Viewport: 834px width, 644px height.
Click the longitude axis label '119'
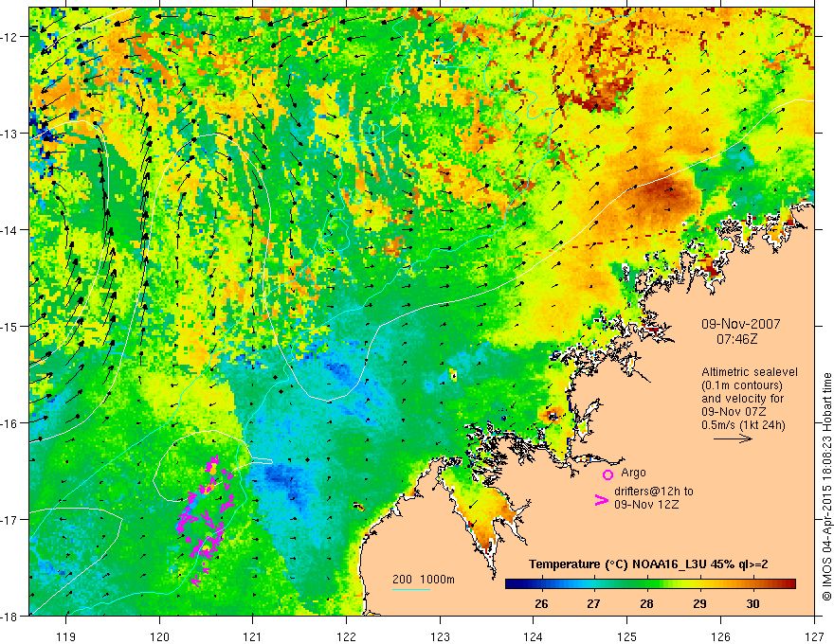66,636
